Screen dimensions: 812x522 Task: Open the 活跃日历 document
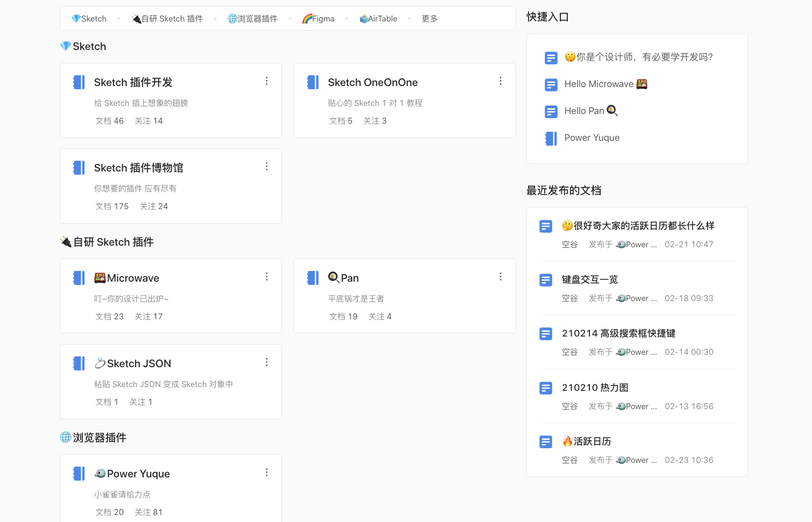click(x=587, y=441)
